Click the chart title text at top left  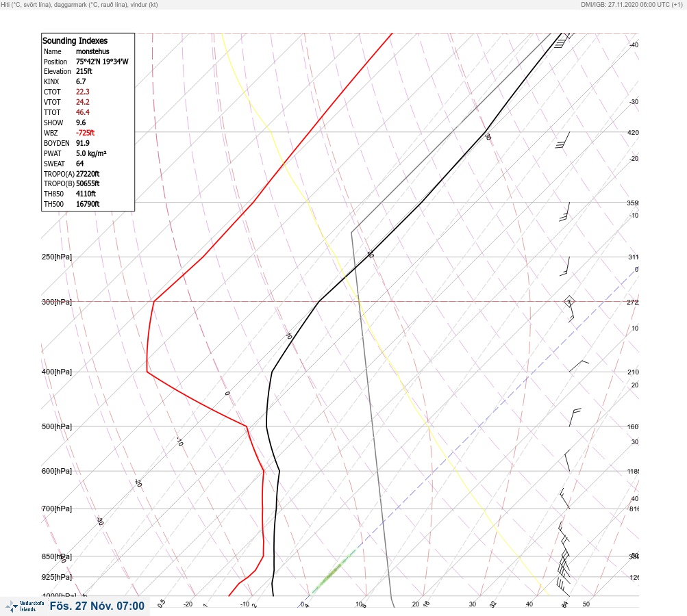point(79,5)
